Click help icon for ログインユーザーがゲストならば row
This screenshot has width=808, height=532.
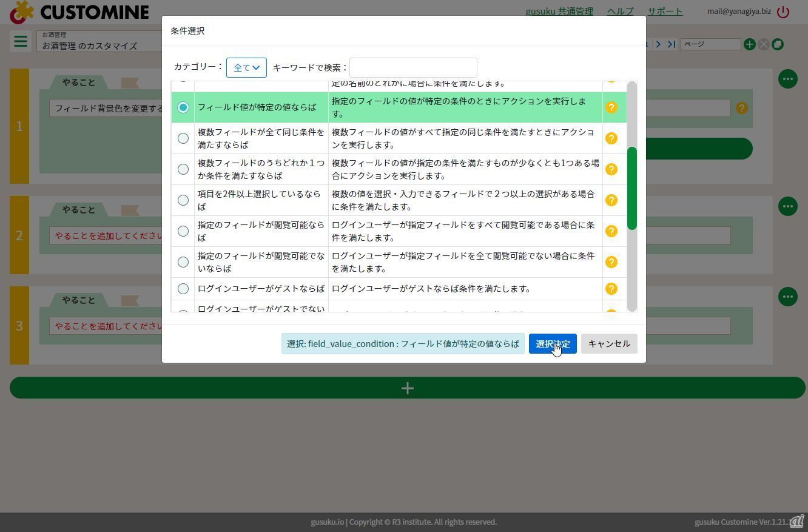(x=611, y=289)
